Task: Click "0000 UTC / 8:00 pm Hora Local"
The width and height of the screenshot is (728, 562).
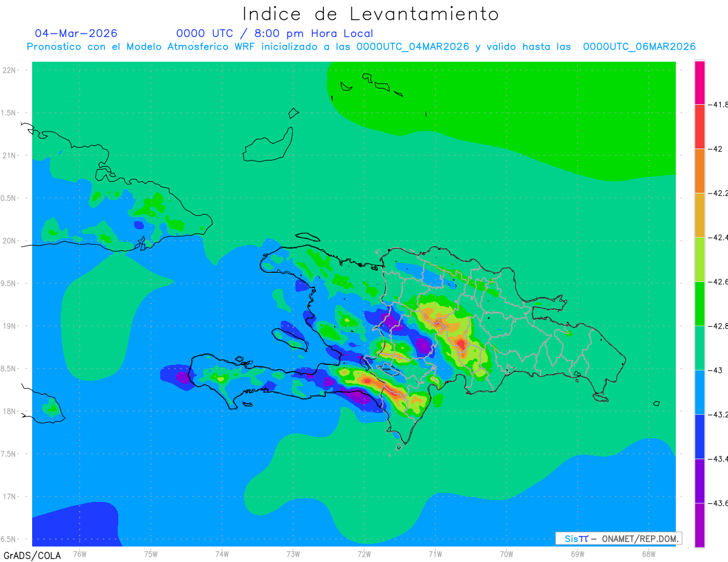Action: [275, 33]
